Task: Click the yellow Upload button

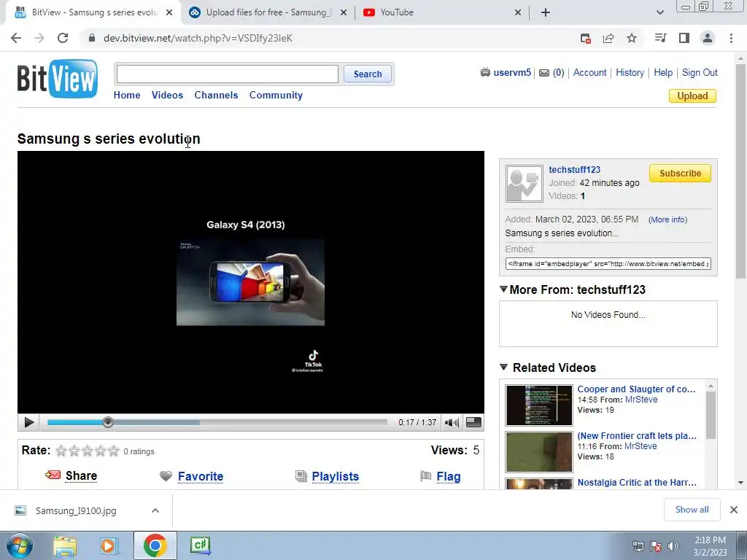Action: 692,96
